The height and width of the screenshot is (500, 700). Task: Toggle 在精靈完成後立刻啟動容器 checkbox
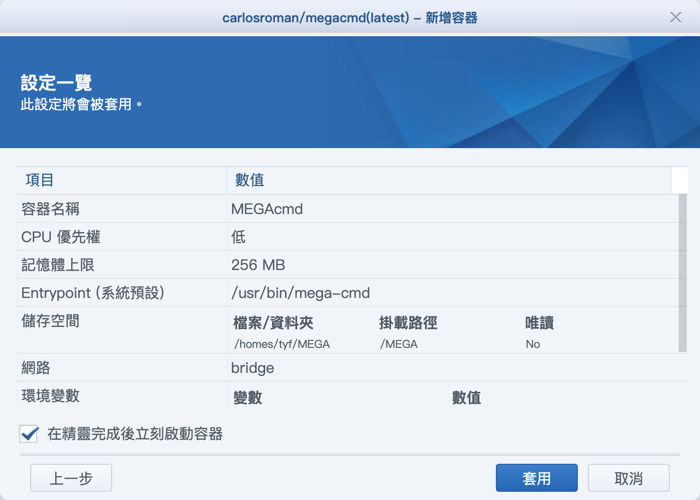pyautogui.click(x=29, y=434)
